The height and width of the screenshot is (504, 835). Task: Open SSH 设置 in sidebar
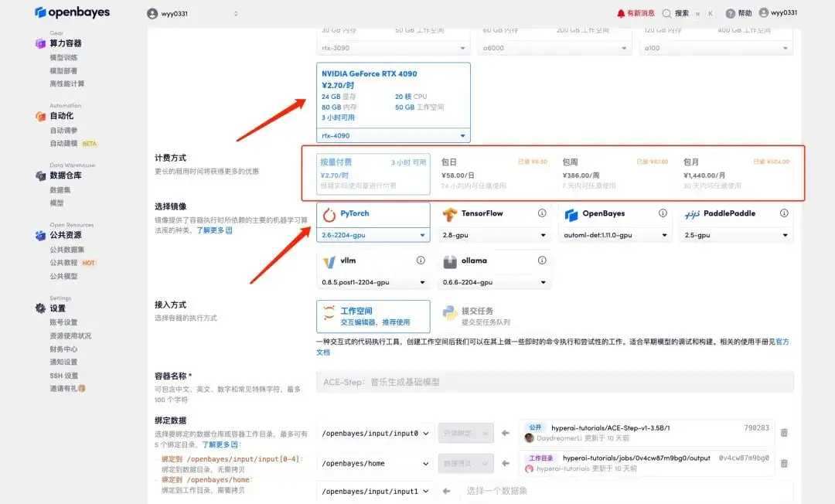64,376
